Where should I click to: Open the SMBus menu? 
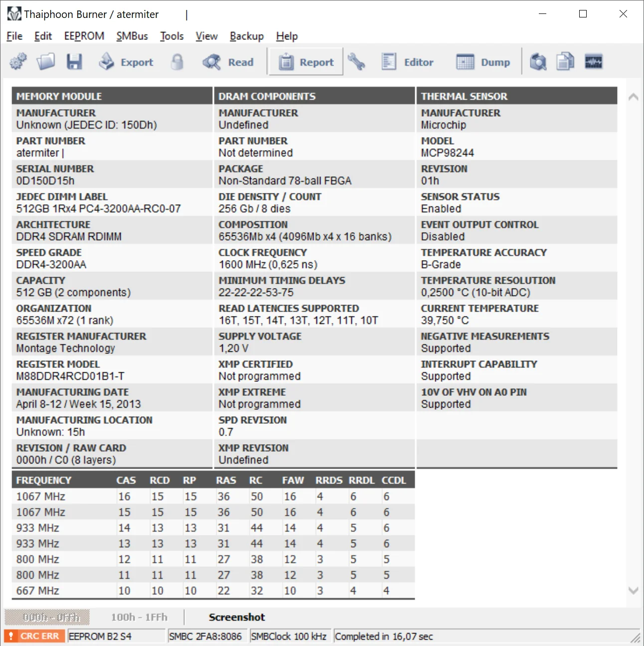(x=132, y=36)
